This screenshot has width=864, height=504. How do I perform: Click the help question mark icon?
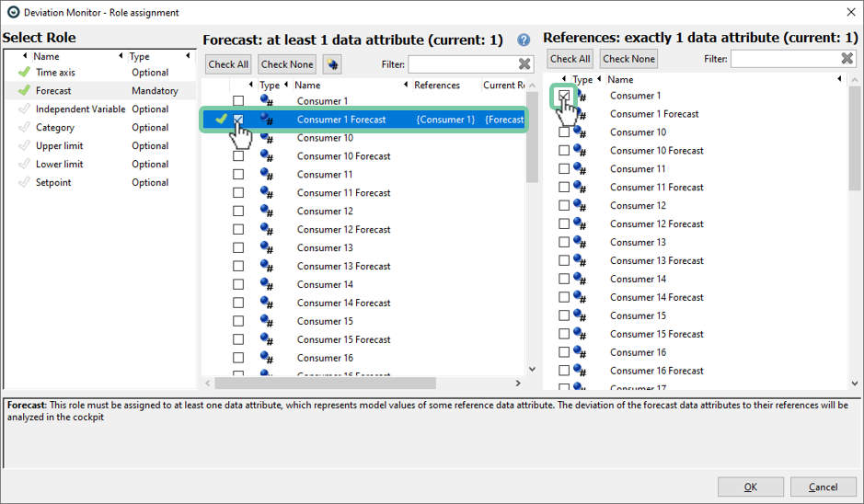click(x=524, y=40)
